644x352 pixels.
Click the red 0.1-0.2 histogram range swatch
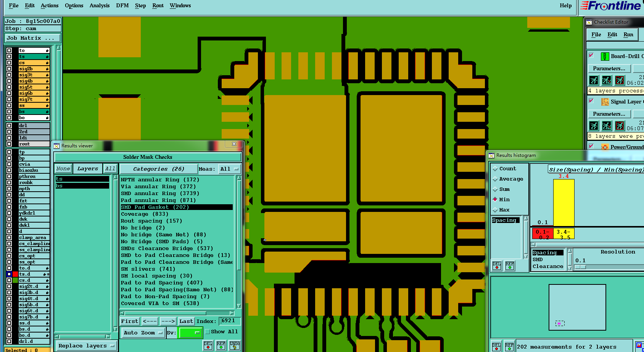coord(543,234)
